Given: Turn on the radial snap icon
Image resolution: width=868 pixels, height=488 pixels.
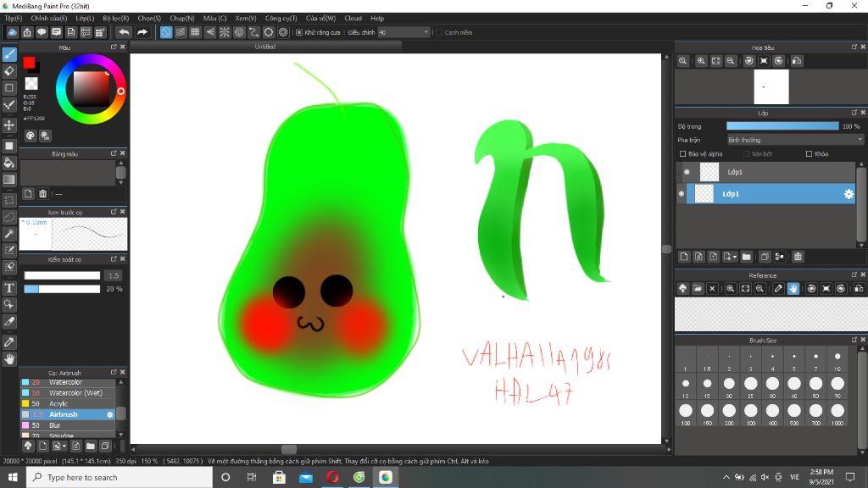Looking at the screenshot, I should pos(224,33).
